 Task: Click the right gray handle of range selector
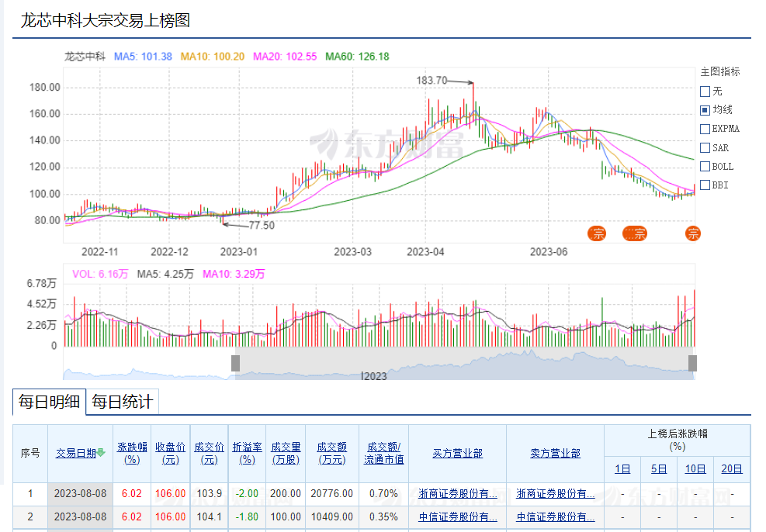[693, 363]
